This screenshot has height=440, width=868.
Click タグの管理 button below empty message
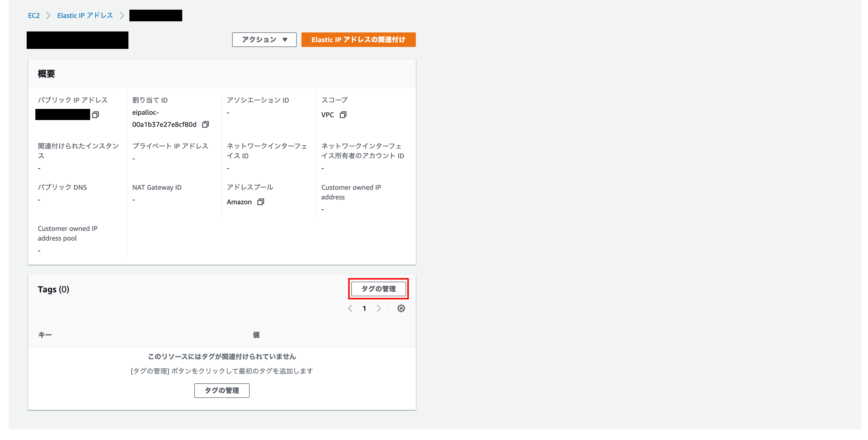[222, 391]
